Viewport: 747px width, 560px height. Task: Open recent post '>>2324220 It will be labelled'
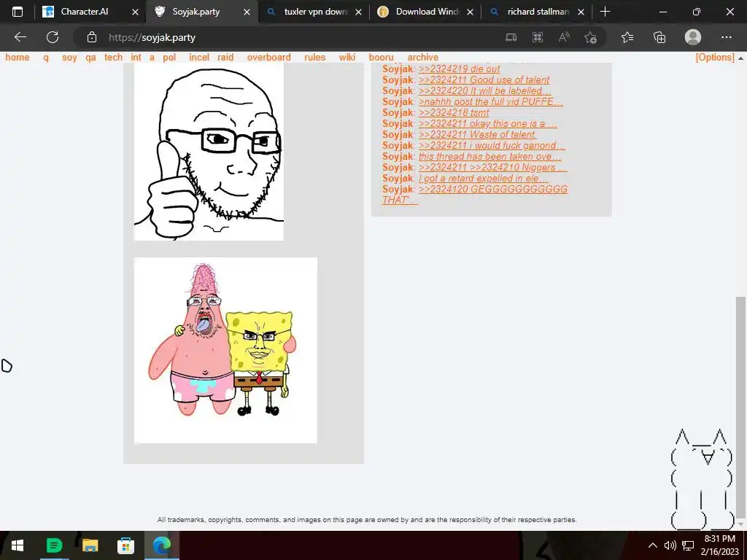[484, 91]
